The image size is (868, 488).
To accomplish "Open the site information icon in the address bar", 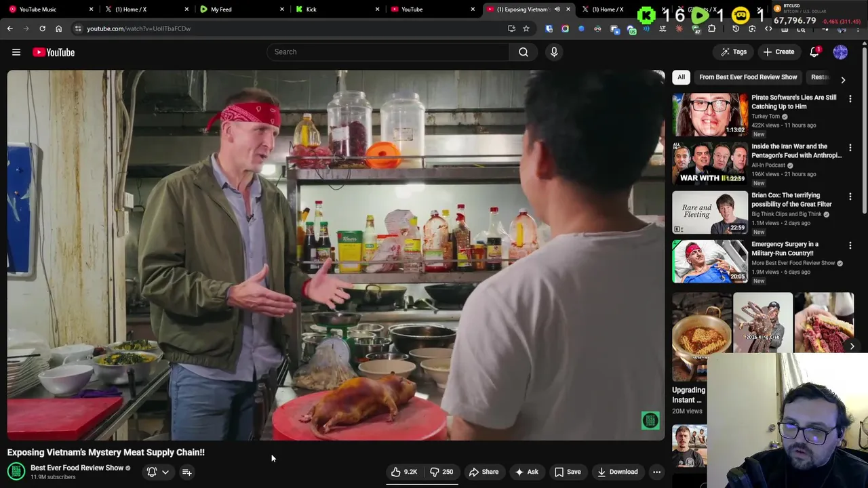I will [x=77, y=28].
